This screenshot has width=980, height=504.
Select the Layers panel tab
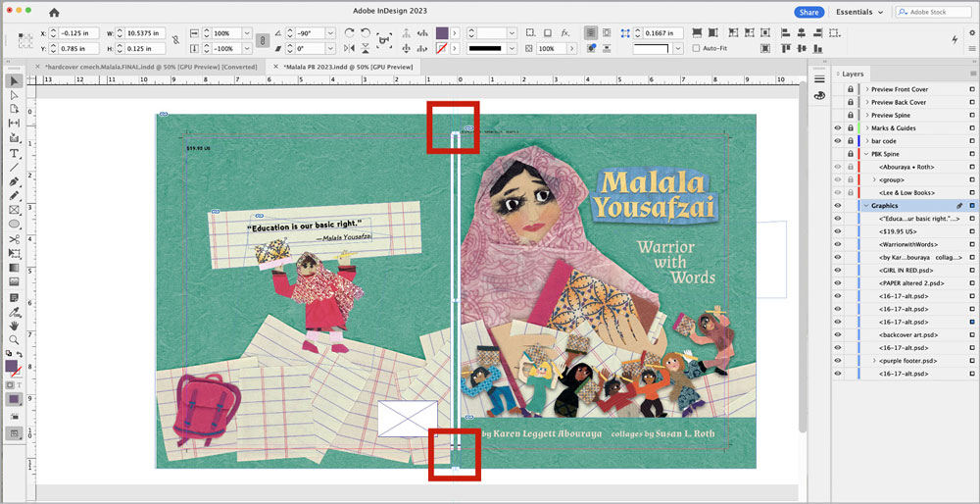pyautogui.click(x=853, y=74)
